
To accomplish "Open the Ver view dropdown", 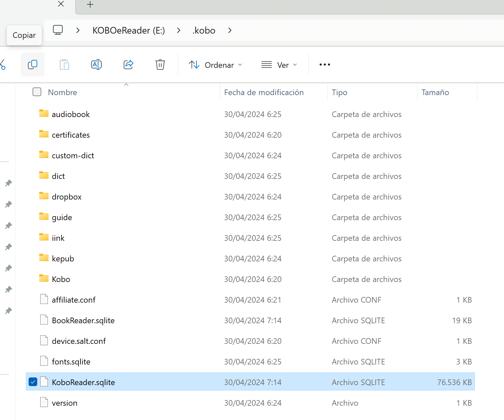I will click(279, 65).
